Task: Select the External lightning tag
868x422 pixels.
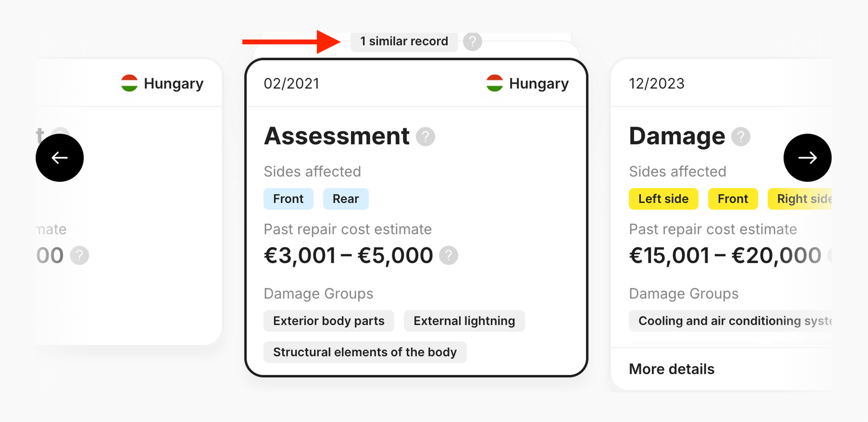Action: [464, 321]
